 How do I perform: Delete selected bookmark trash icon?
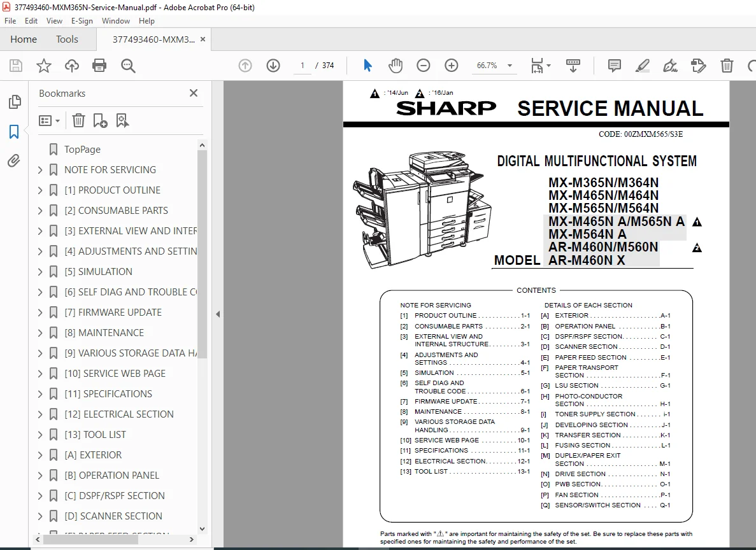78,120
